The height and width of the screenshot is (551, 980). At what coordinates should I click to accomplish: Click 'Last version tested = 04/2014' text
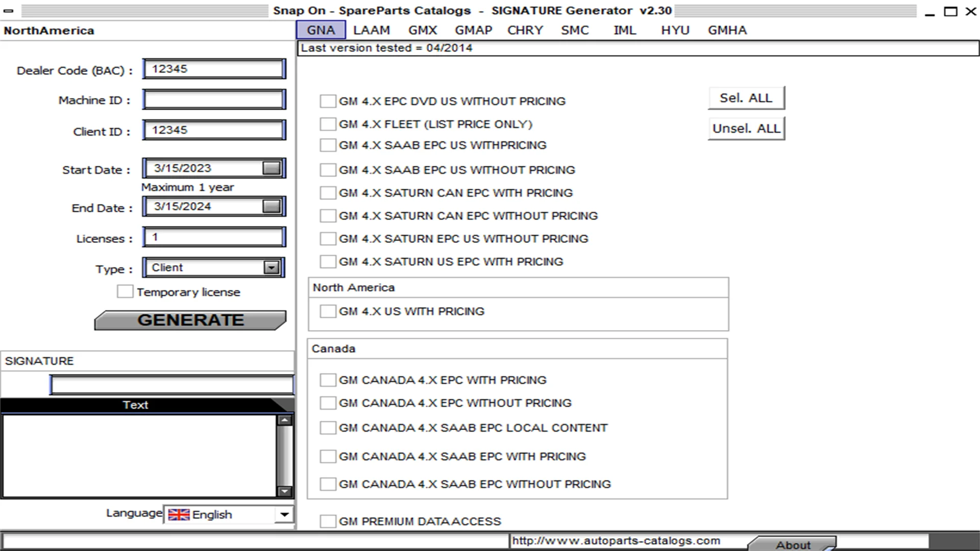tap(386, 48)
